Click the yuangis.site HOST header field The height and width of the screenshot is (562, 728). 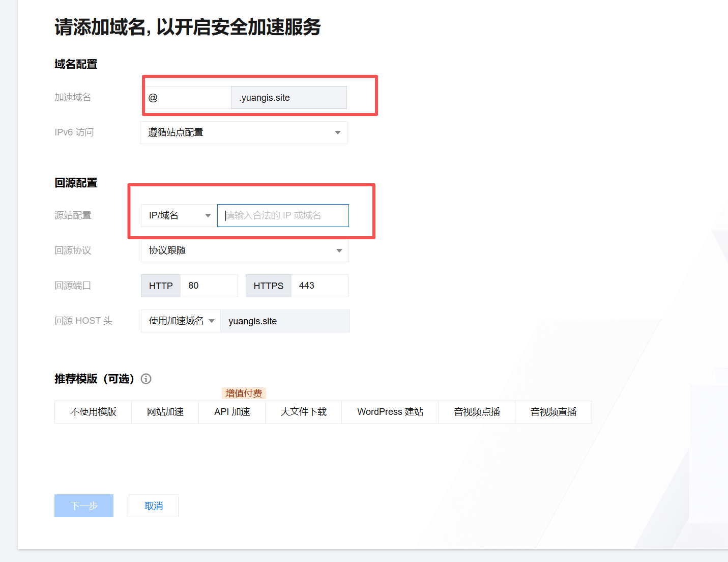285,321
